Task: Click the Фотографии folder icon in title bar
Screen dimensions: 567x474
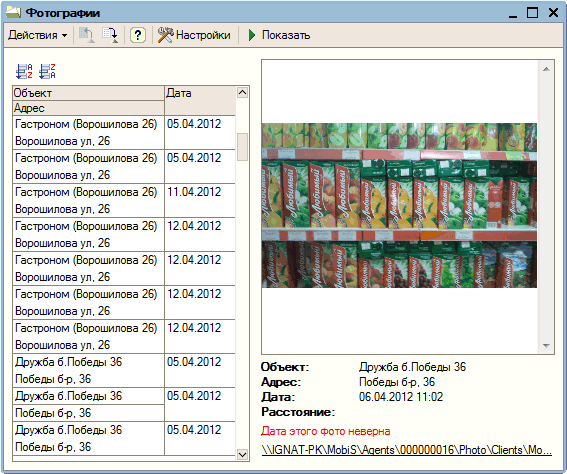Action: pyautogui.click(x=13, y=13)
